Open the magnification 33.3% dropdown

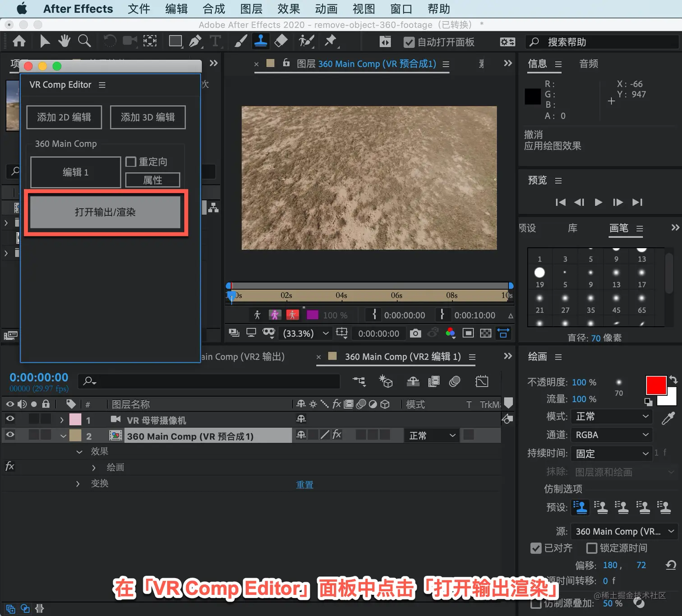(305, 333)
